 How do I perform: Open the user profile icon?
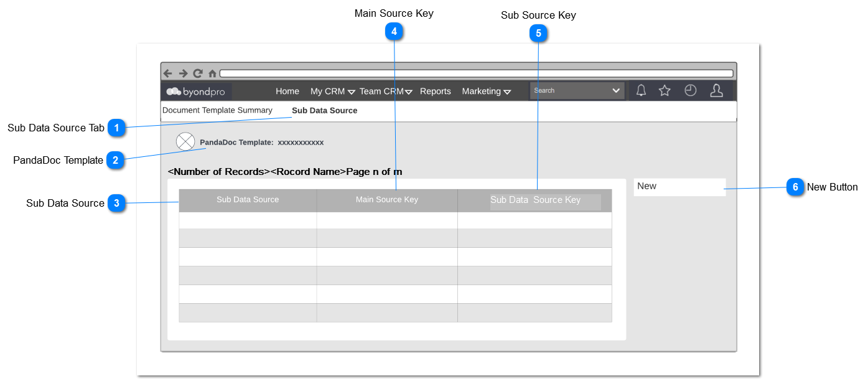[x=717, y=91]
